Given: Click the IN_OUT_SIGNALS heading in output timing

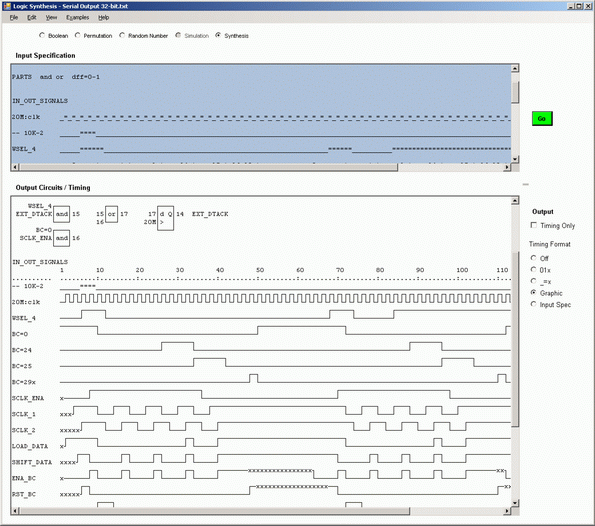Looking at the screenshot, I should click(40, 262).
